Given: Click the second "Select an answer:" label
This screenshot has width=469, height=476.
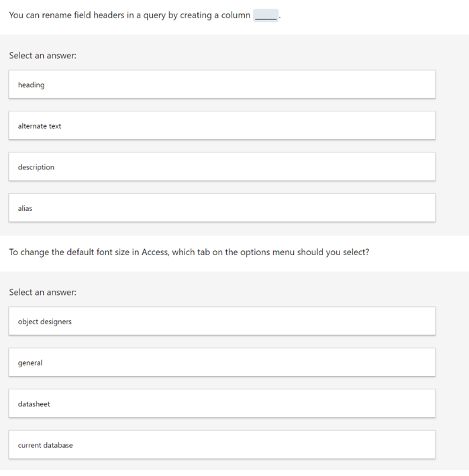Looking at the screenshot, I should [43, 292].
